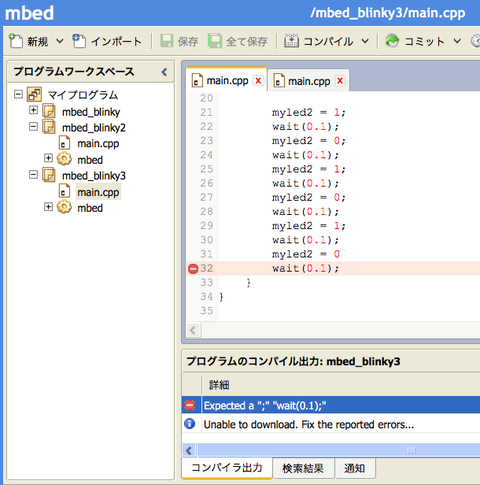This screenshot has height=485, width=480.
Task: Collapse the mbed_blinky2 project node
Action: [x=33, y=126]
